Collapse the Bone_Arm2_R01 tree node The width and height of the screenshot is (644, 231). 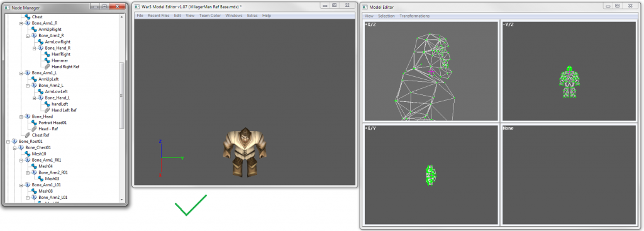28,172
